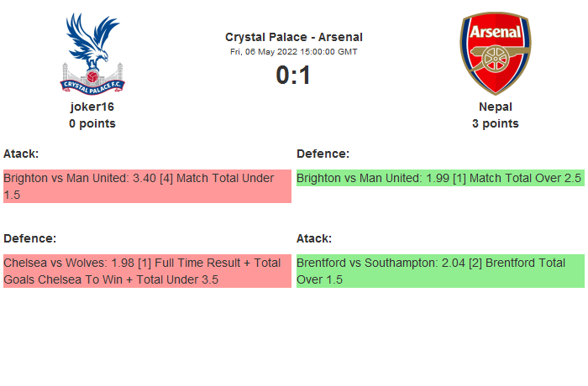Click the Crystal Palace club crest

[x=92, y=52]
